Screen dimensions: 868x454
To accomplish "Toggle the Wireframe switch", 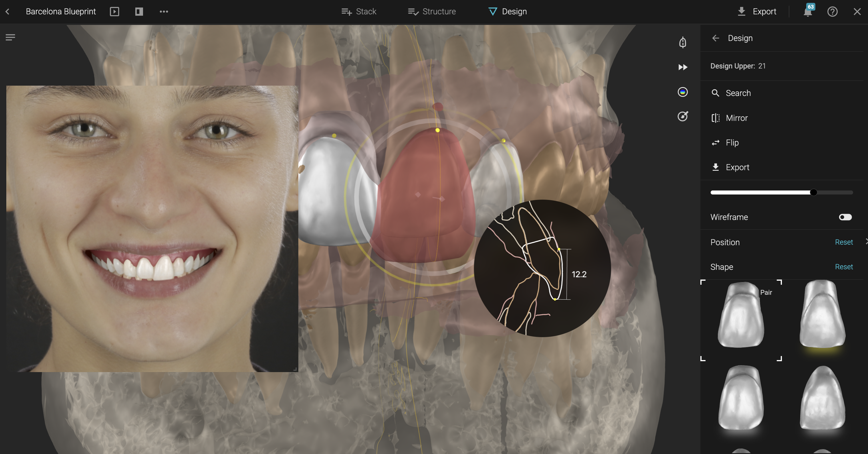I will click(845, 217).
